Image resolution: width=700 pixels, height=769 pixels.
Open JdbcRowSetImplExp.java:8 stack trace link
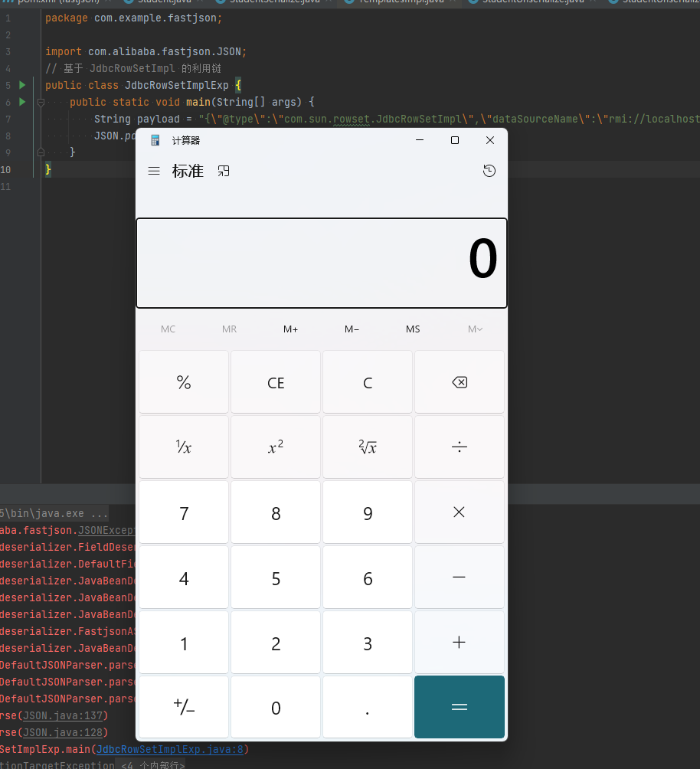(x=170, y=749)
